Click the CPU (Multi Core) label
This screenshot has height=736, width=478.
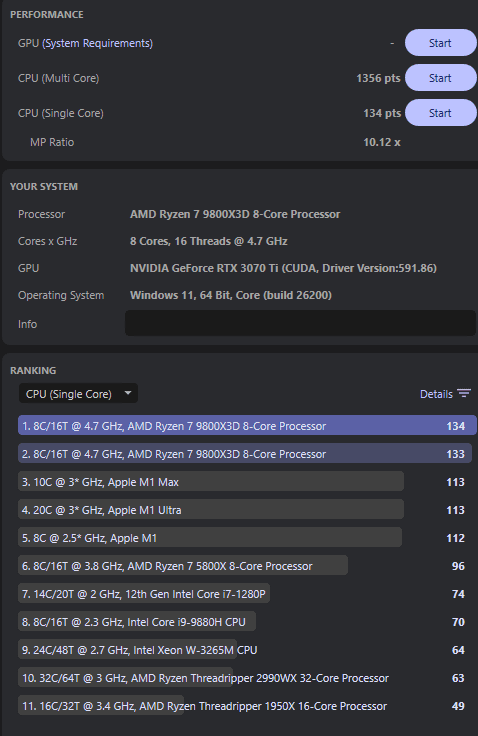click(x=59, y=78)
